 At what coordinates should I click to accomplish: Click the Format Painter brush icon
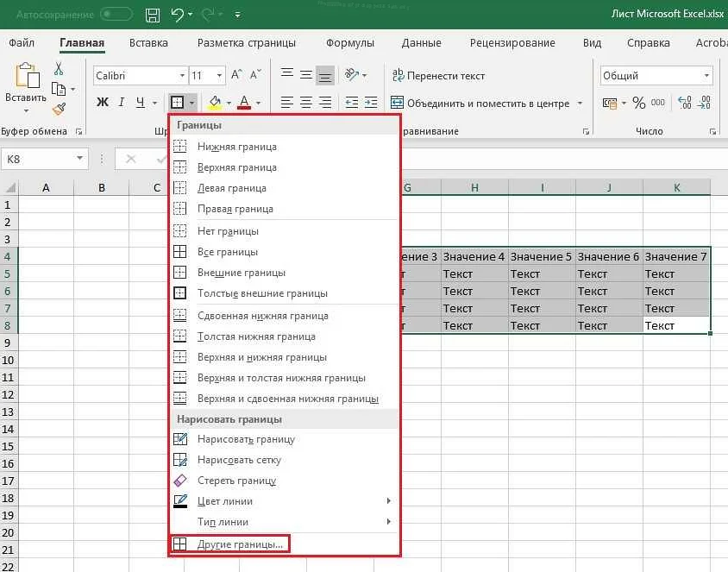[59, 110]
